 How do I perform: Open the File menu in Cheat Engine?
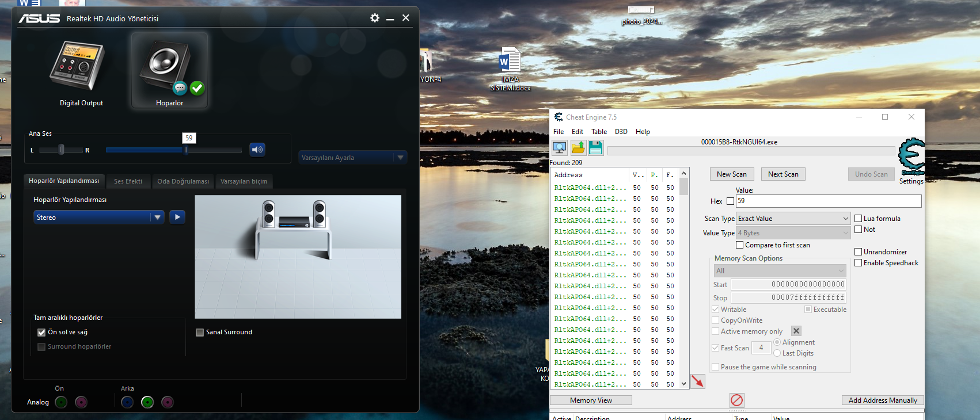pyautogui.click(x=559, y=132)
